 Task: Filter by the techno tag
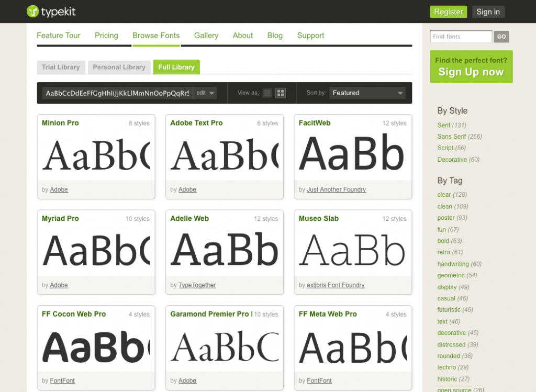coord(446,367)
